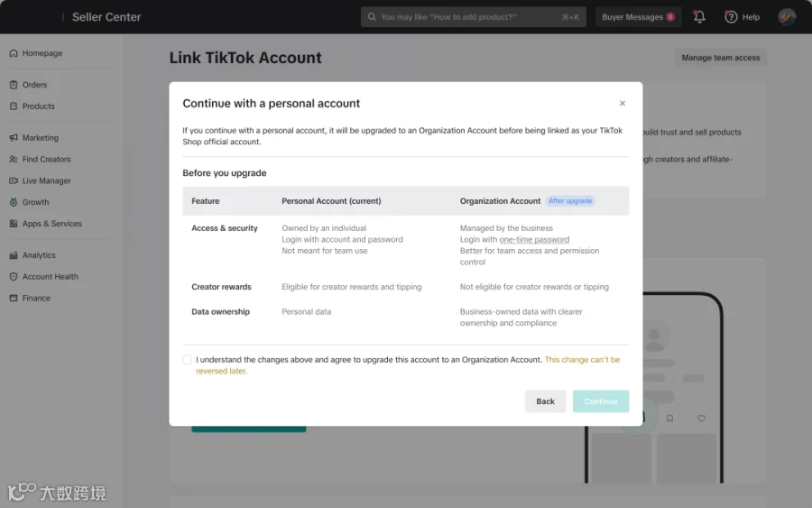
Task: Go to Live Manager menu label
Action: coord(47,180)
